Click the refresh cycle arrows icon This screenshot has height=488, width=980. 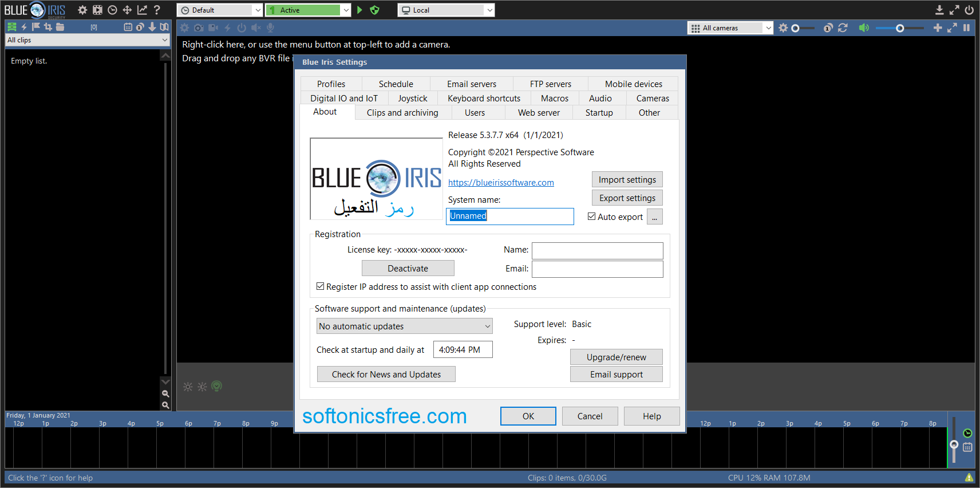pos(843,27)
